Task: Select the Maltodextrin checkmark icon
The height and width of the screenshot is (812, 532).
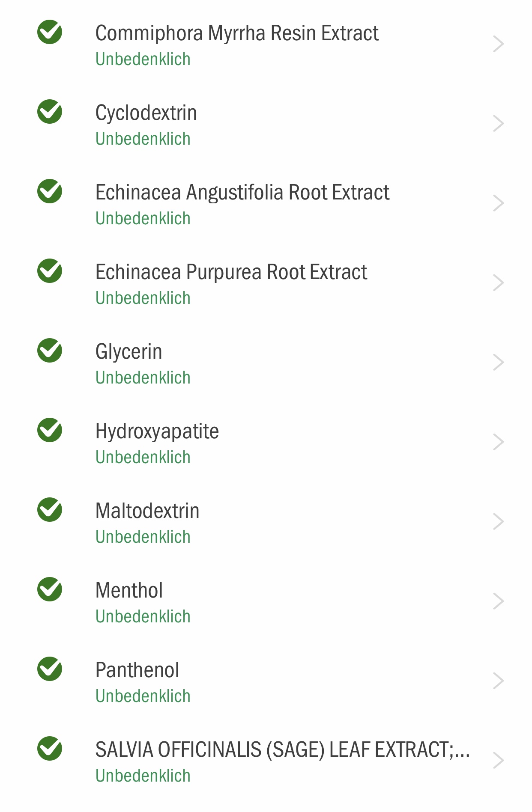Action: point(50,510)
